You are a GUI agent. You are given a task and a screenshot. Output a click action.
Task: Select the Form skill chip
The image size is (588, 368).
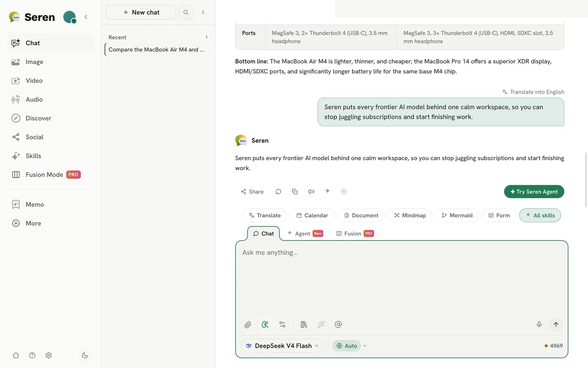coord(499,215)
